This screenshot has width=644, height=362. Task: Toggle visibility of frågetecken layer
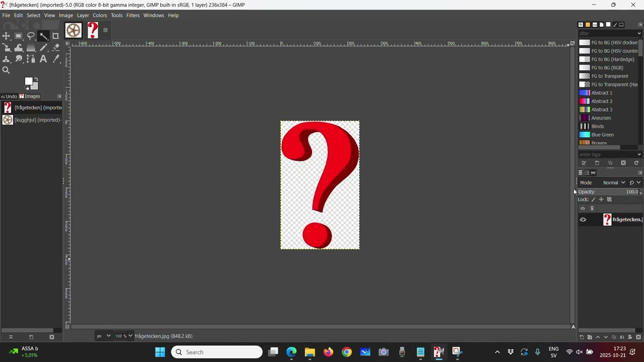coord(583,220)
